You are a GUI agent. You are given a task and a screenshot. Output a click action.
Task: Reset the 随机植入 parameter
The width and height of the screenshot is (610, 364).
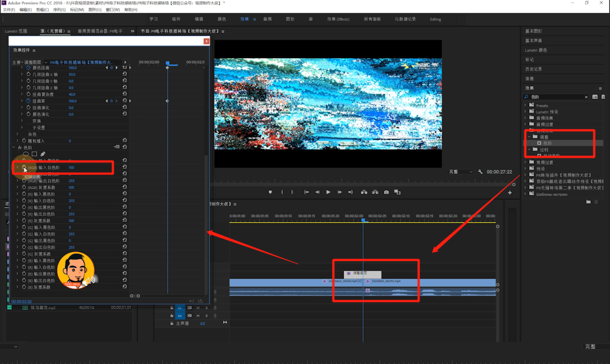point(124,140)
